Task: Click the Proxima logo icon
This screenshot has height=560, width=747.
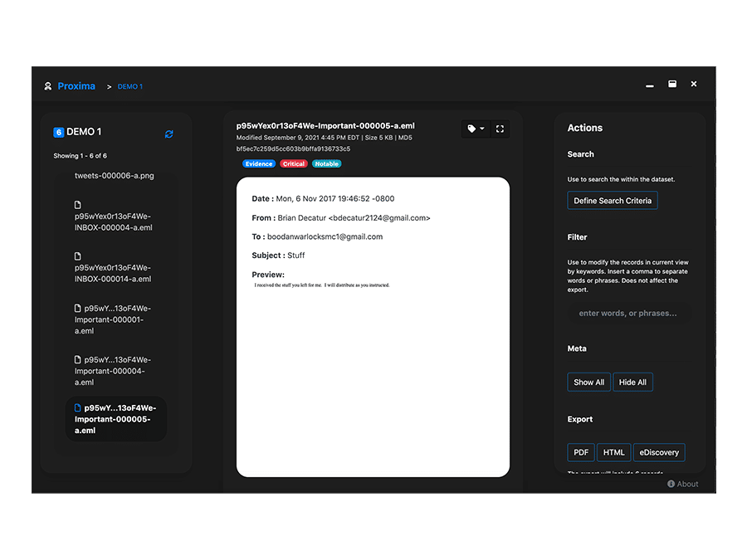Action: (48, 86)
